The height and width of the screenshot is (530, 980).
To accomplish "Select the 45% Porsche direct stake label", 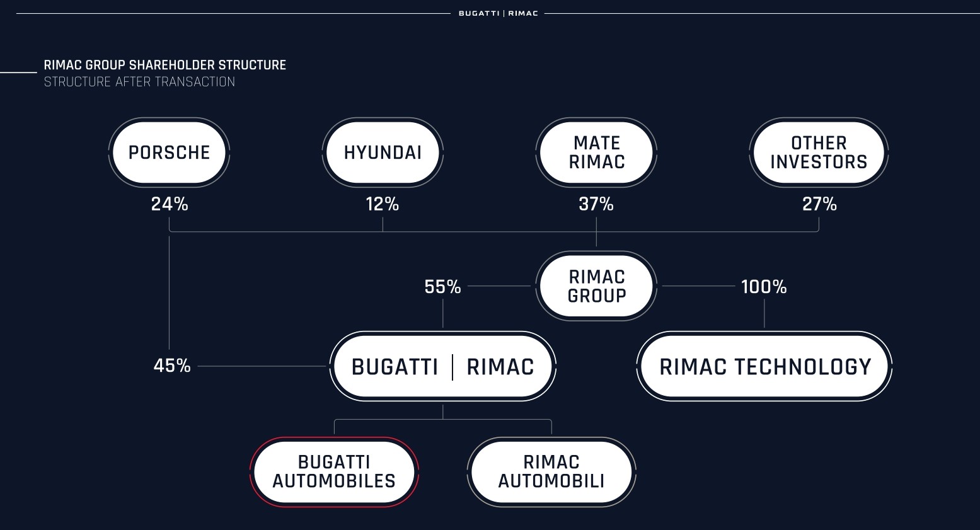I will 172,366.
